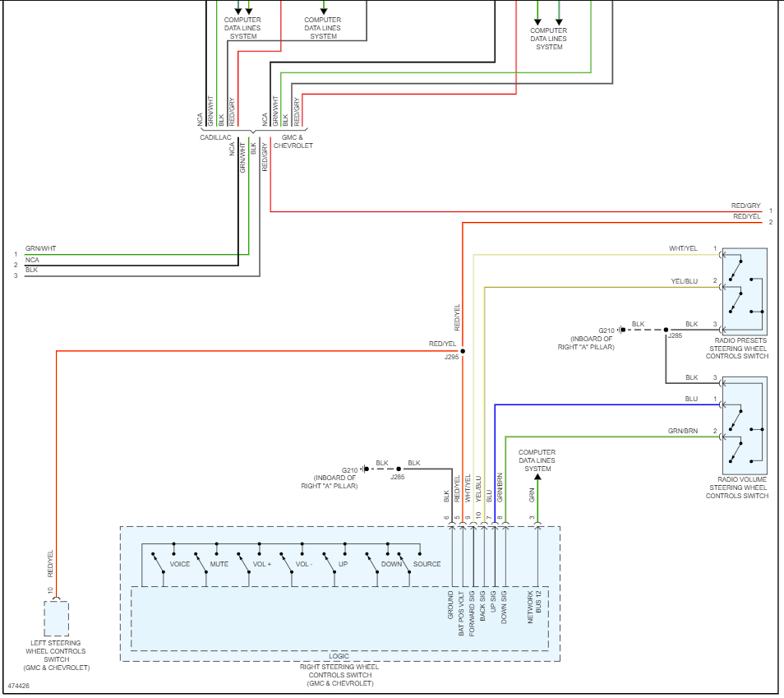This screenshot has height=698, width=784.
Task: Click the LOGIC module label
Action: pyautogui.click(x=339, y=656)
